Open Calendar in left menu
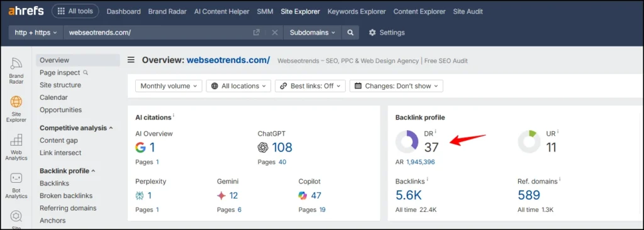This screenshot has height=230, width=644. [x=54, y=97]
